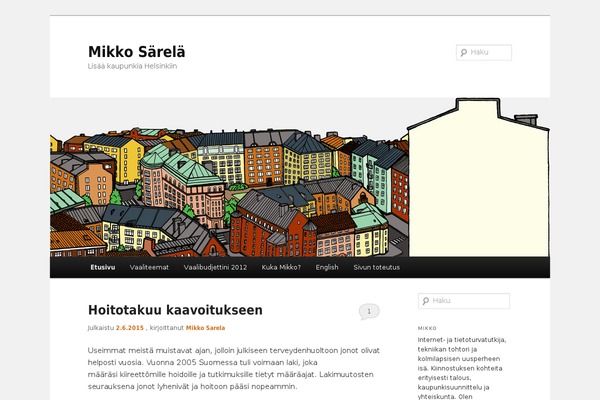This screenshot has width=600, height=400.
Task: Open the Sivun toteutus menu item
Action: click(x=377, y=267)
